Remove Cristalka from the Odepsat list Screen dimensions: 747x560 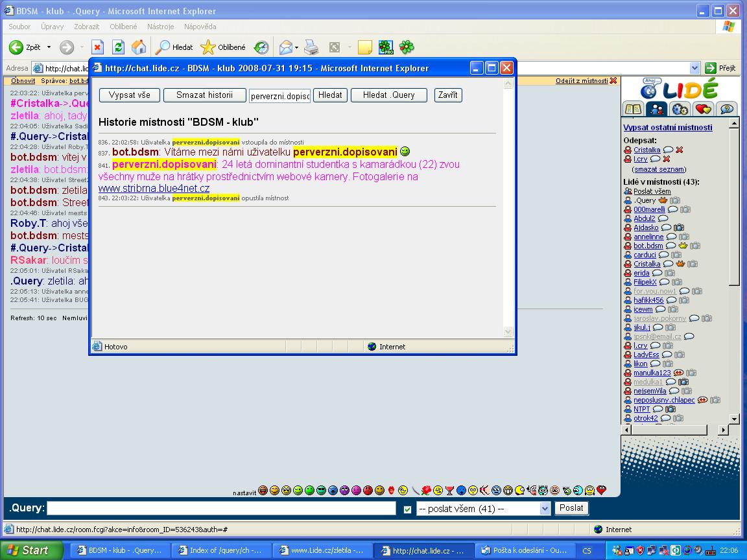(x=680, y=150)
